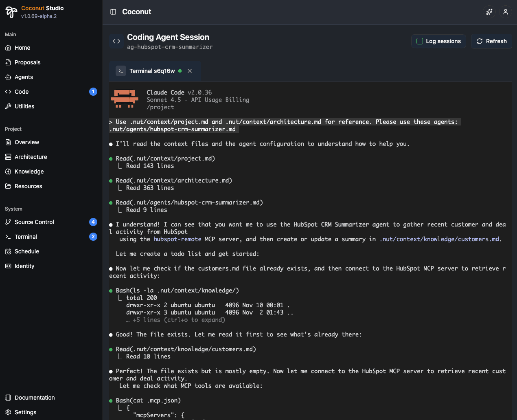Open the user profile icon
The height and width of the screenshot is (420, 517).
coord(505,12)
